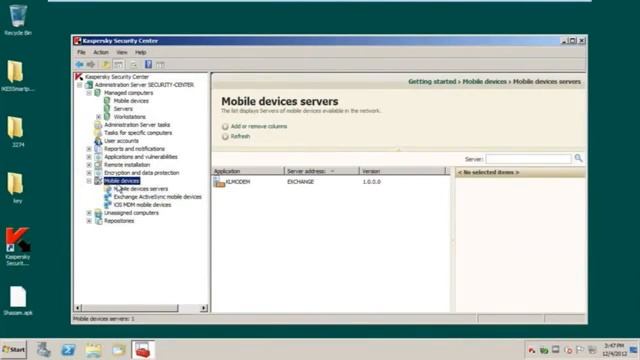Select Repositories in tree
The image size is (640, 360).
pos(119,221)
